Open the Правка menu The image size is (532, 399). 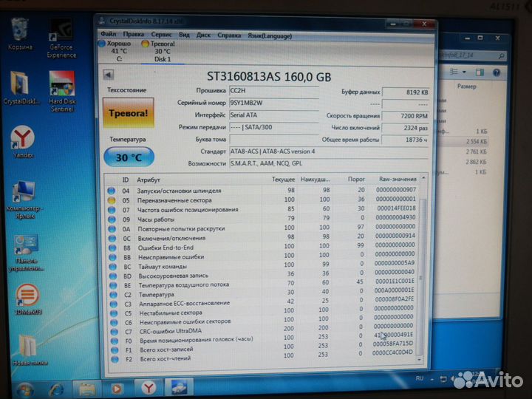(x=133, y=35)
